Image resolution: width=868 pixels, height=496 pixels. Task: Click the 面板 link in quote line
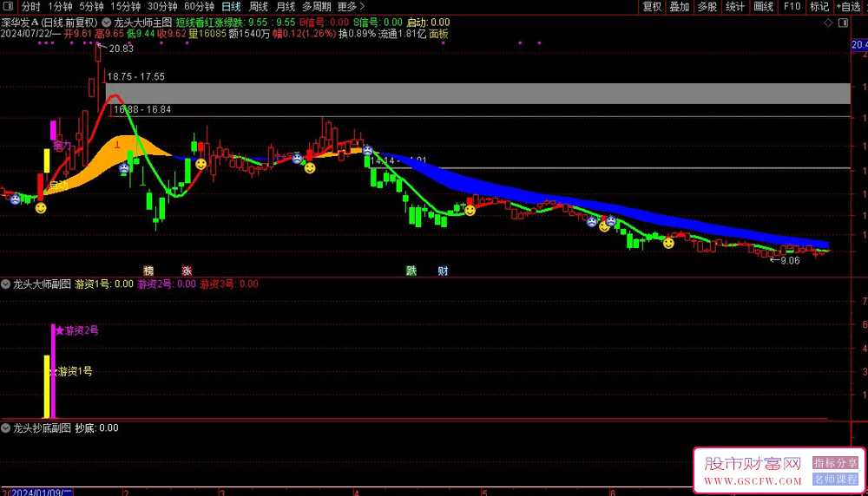pos(438,34)
